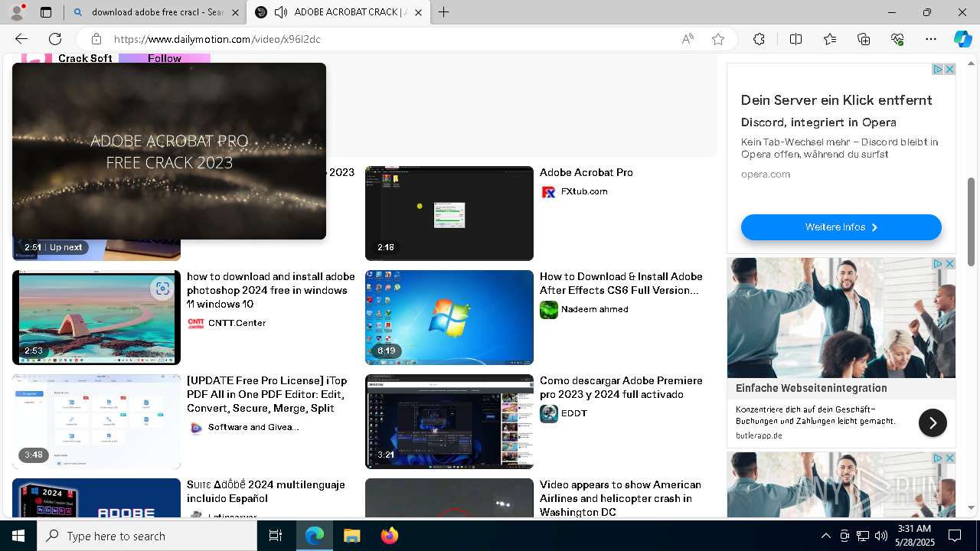Open the Favorites list

830,39
